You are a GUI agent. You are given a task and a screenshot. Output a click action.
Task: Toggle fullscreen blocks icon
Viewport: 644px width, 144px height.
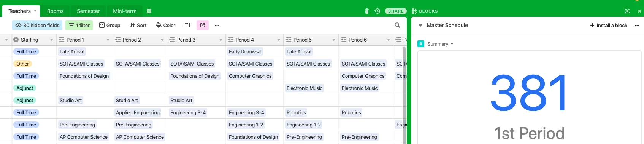pos(627,11)
